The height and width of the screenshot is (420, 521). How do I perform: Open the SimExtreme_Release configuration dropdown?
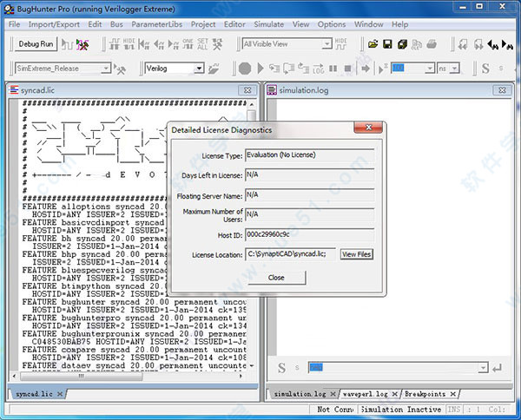coord(106,69)
